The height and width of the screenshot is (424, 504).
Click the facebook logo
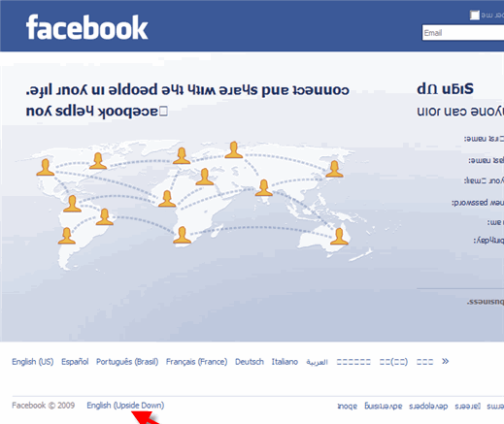tap(86, 27)
